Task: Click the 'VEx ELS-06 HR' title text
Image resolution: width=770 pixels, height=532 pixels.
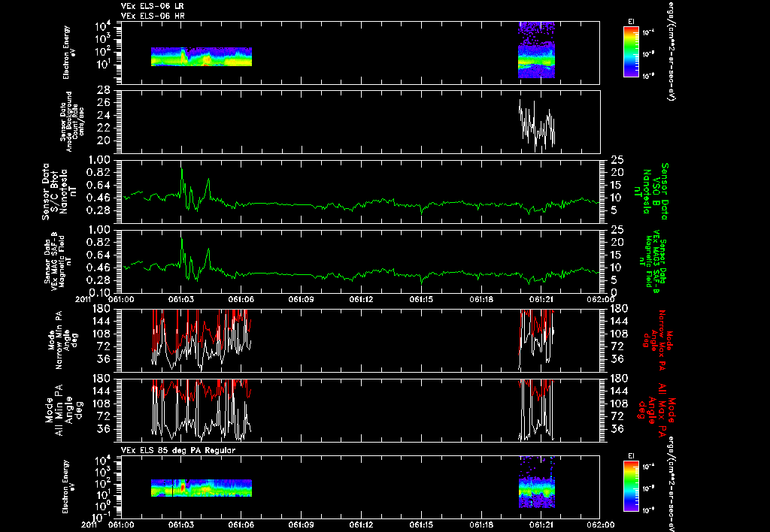Action: coord(153,17)
